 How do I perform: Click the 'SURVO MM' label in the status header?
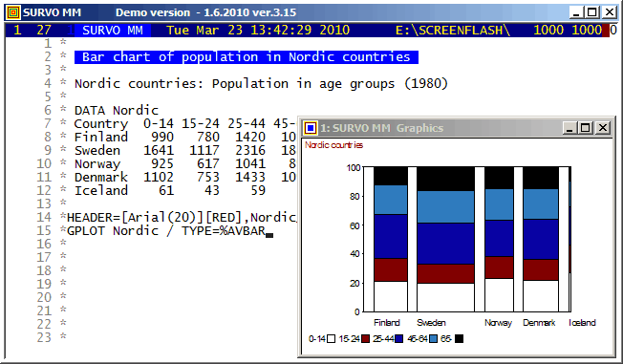click(113, 31)
